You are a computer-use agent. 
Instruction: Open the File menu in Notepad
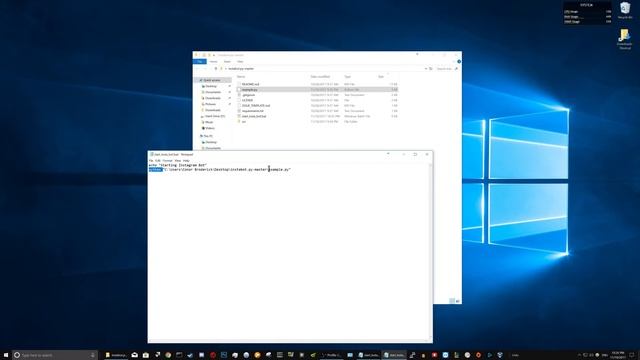(x=151, y=161)
